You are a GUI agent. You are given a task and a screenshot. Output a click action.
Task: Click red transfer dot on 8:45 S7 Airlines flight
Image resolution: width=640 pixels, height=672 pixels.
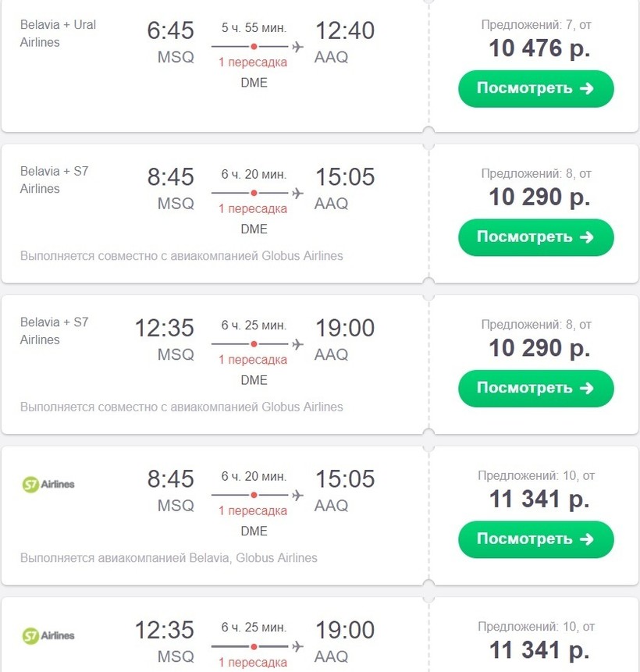click(x=254, y=495)
